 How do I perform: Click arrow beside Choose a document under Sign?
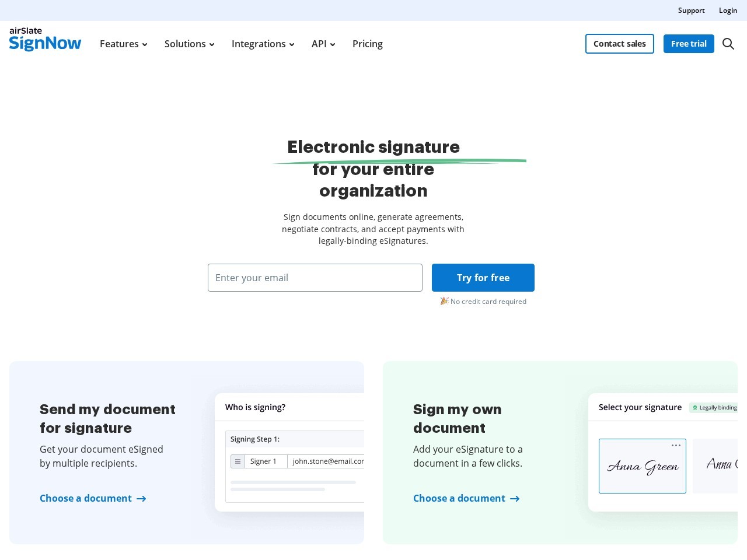(515, 499)
